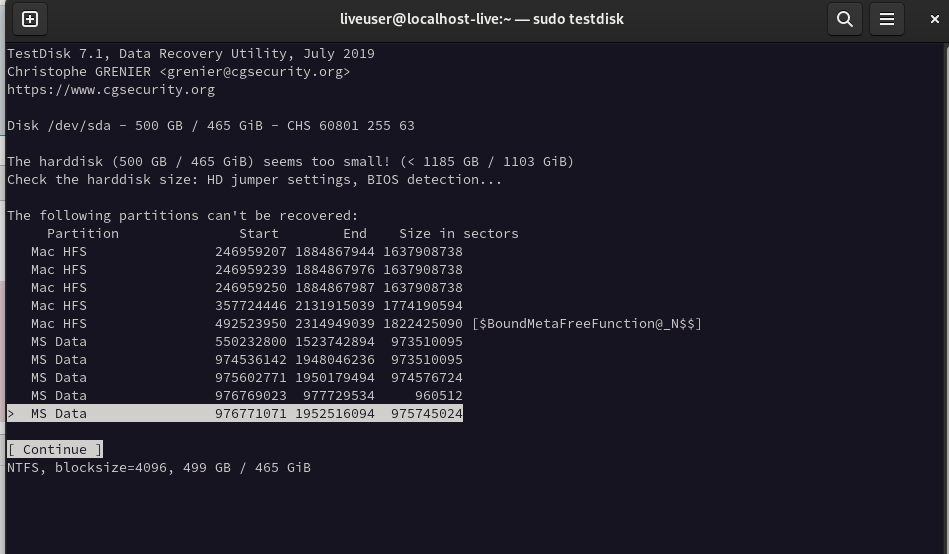This screenshot has width=949, height=554.
Task: Click the Disk /dev/sda line
Action: tap(211, 126)
